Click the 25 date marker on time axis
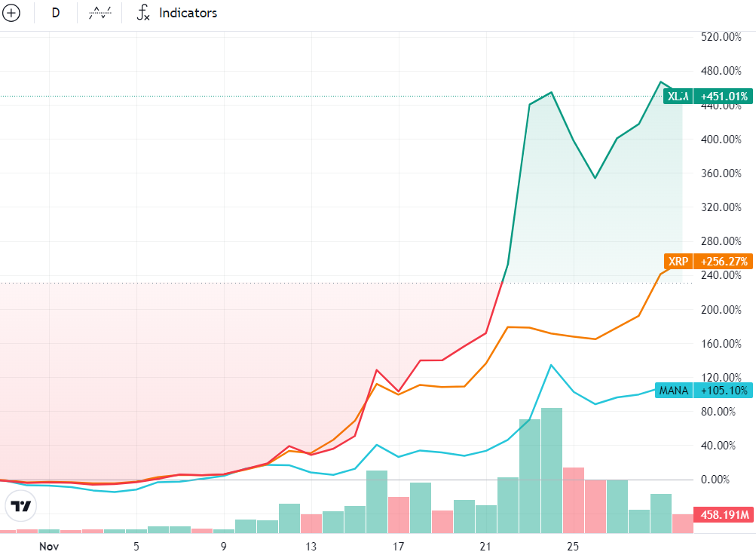This screenshot has height=558, width=756. click(572, 547)
